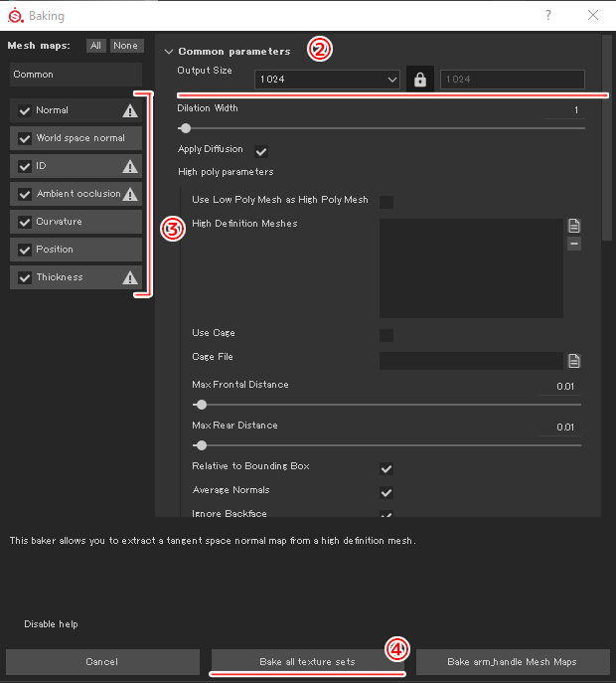Select the Common settings item
This screenshot has height=683, width=616.
point(76,75)
